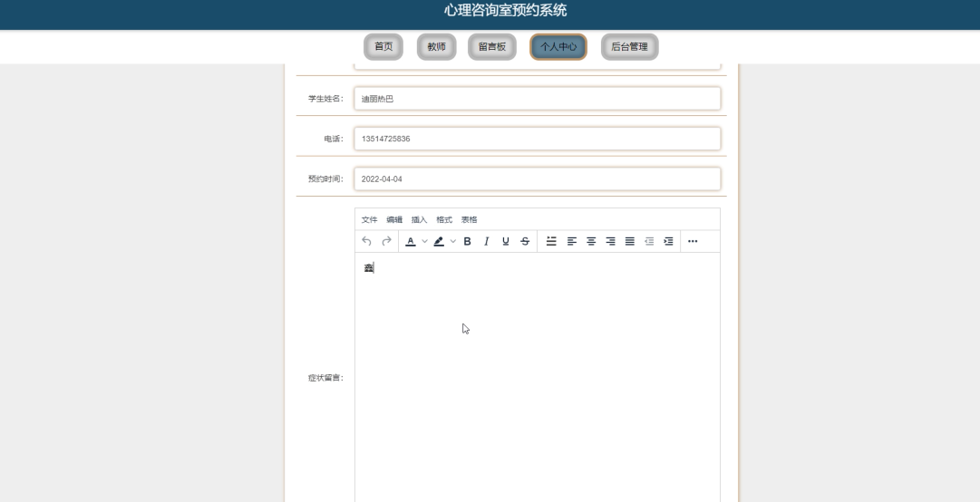This screenshot has width=980, height=502.
Task: Click the line height icon
Action: pyautogui.click(x=551, y=241)
